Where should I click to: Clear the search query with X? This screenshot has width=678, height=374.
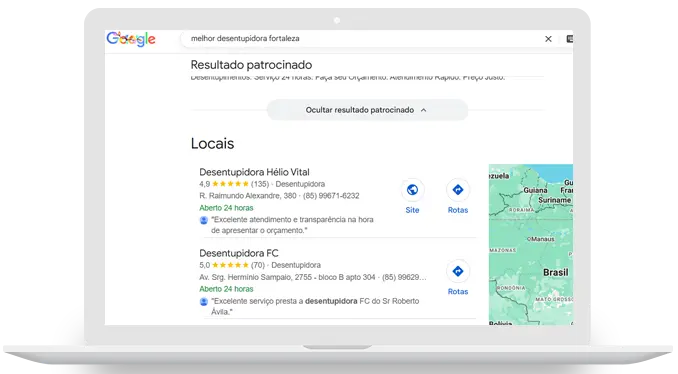(x=548, y=39)
